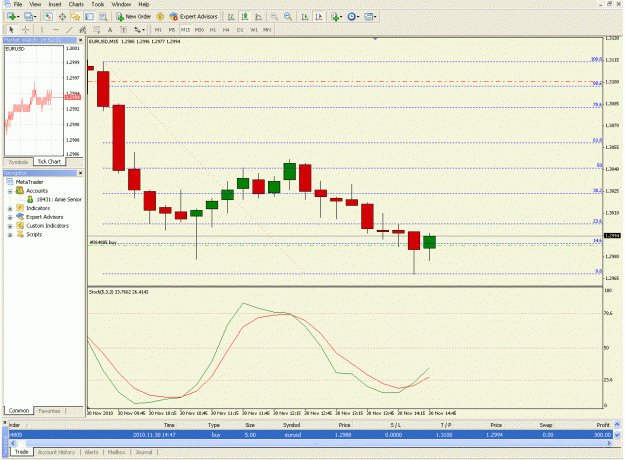This screenshot has height=460, width=625.
Task: Click the New Order button
Action: [x=134, y=16]
